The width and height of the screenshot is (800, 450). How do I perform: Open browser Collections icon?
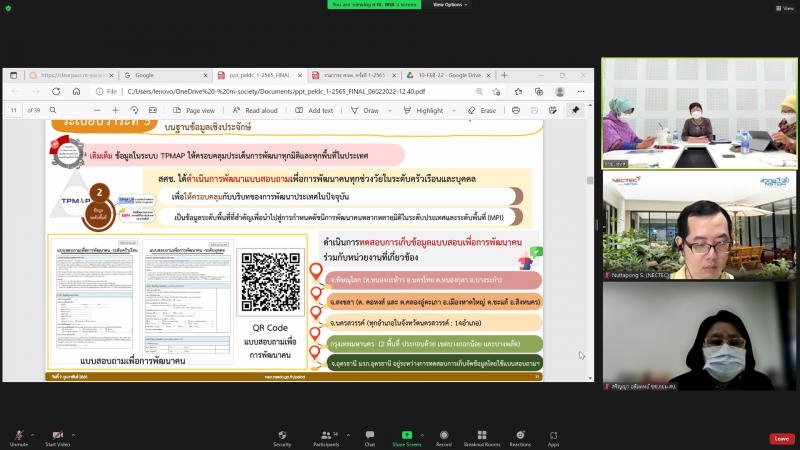coord(539,92)
